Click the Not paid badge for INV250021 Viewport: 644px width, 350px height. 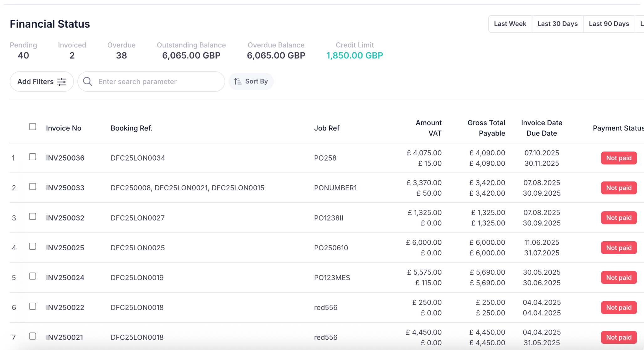point(619,337)
